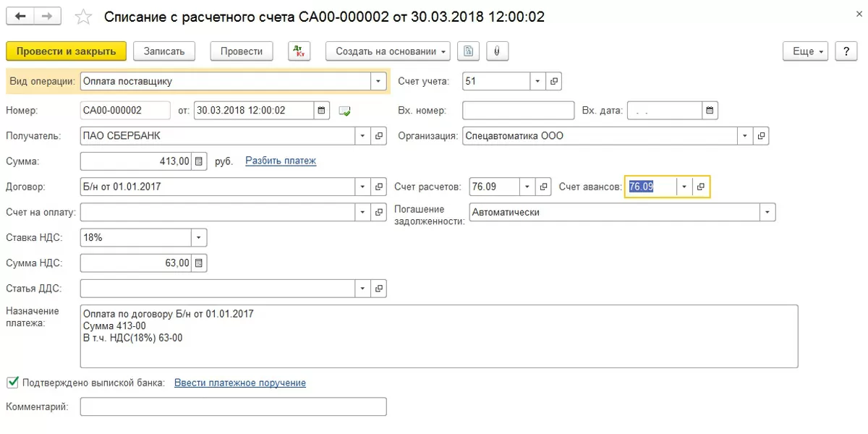Show Дт/Кт postings for document

tap(299, 51)
